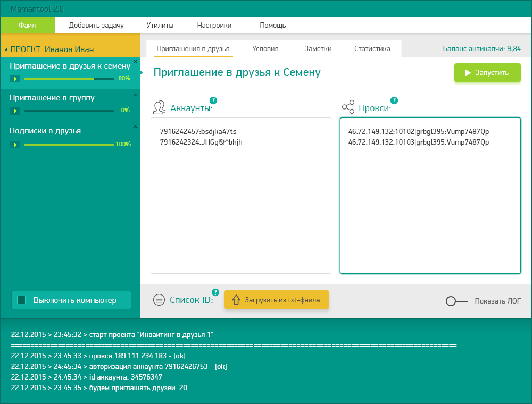Click the Запустить button
Screen dimensions: 532x404
click(x=487, y=72)
